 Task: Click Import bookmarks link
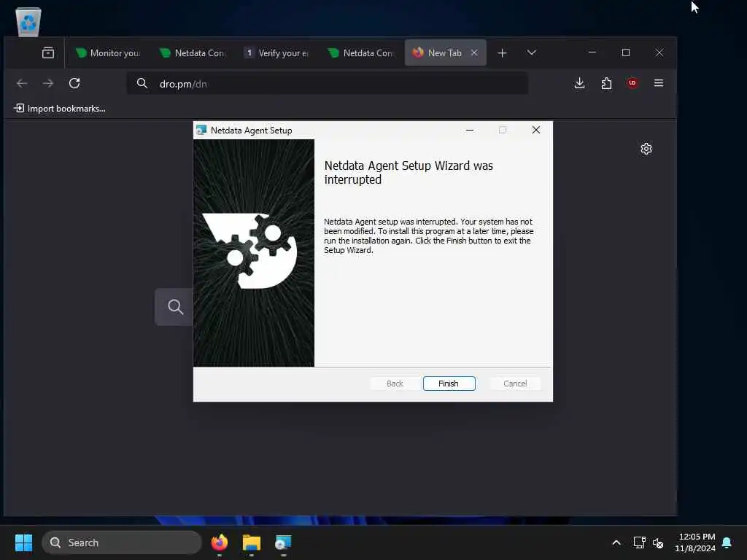60,109
